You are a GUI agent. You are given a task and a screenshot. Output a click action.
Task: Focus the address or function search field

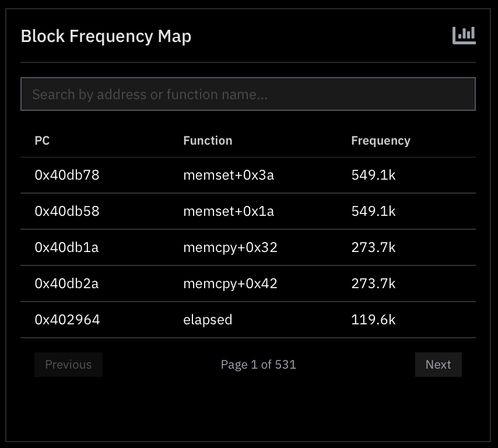point(248,94)
